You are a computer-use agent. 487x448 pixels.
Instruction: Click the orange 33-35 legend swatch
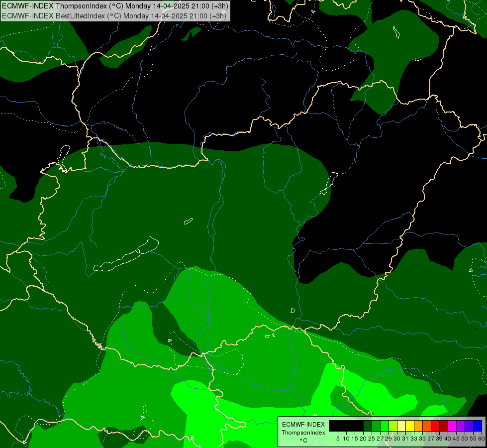tap(418, 426)
